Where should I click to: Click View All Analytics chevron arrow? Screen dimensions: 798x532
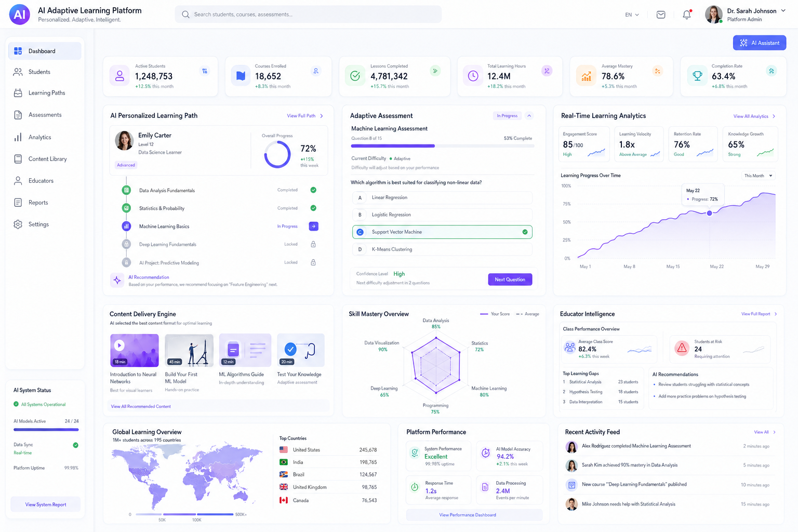point(774,116)
